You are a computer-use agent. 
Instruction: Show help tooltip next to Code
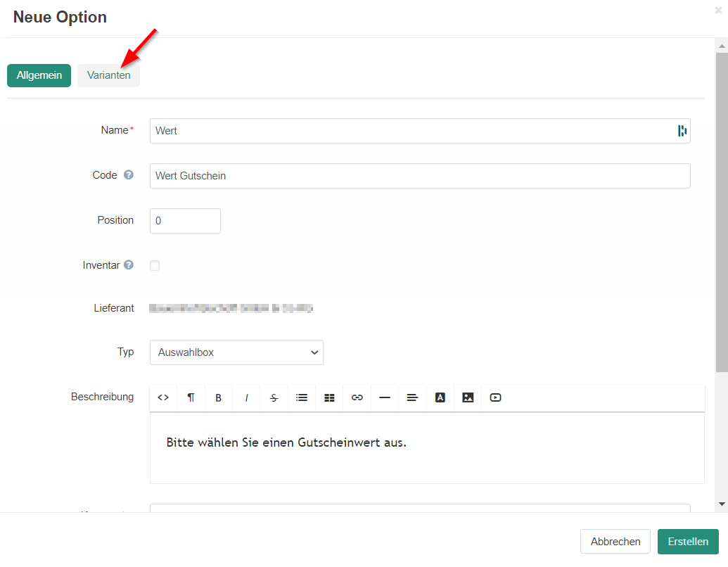click(129, 175)
